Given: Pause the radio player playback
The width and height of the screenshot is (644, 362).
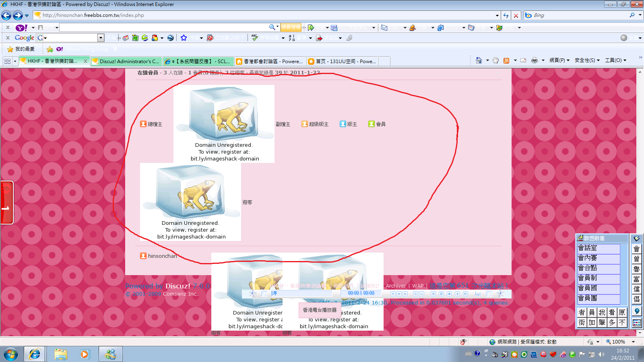Looking at the screenshot, I should point(441,294).
